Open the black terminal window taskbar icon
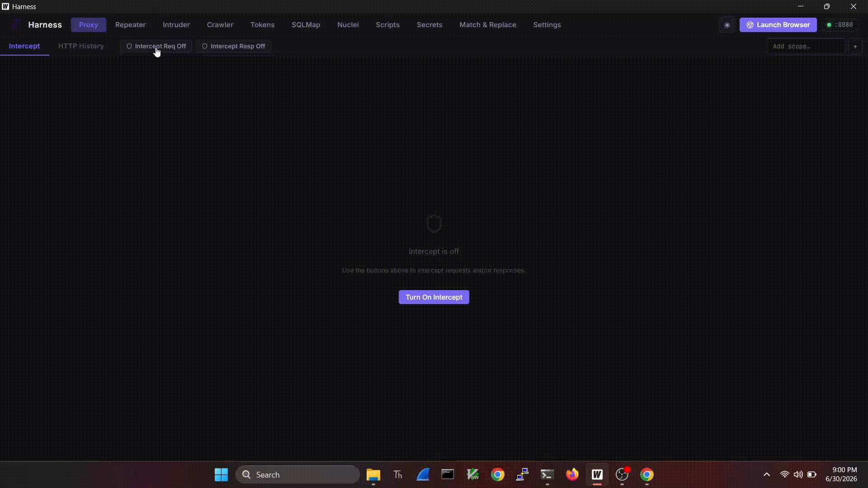 click(448, 474)
